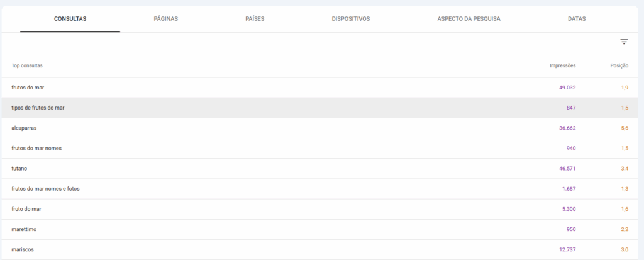Open the 'tipos de frutos do mar' query
The width and height of the screenshot is (644, 260).
(38, 108)
